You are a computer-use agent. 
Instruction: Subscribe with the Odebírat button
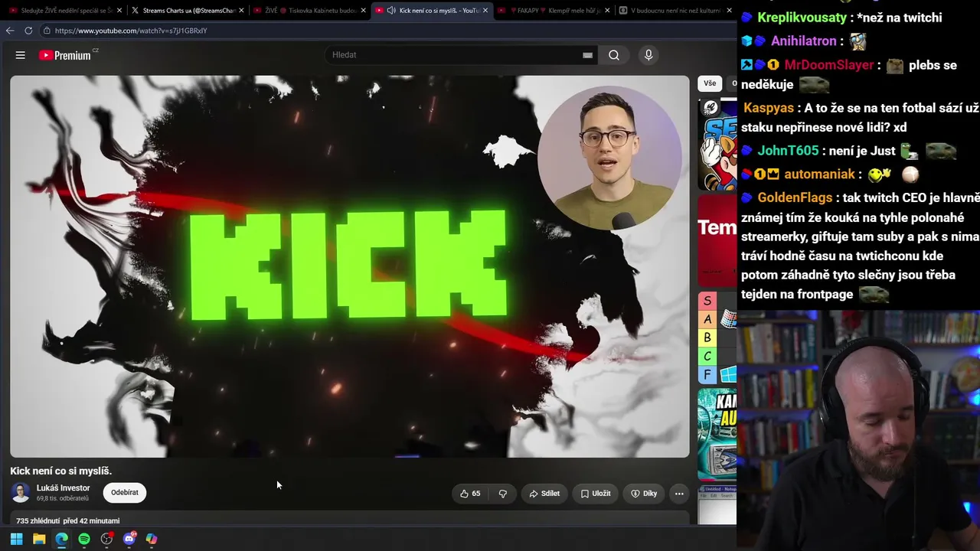click(x=125, y=493)
